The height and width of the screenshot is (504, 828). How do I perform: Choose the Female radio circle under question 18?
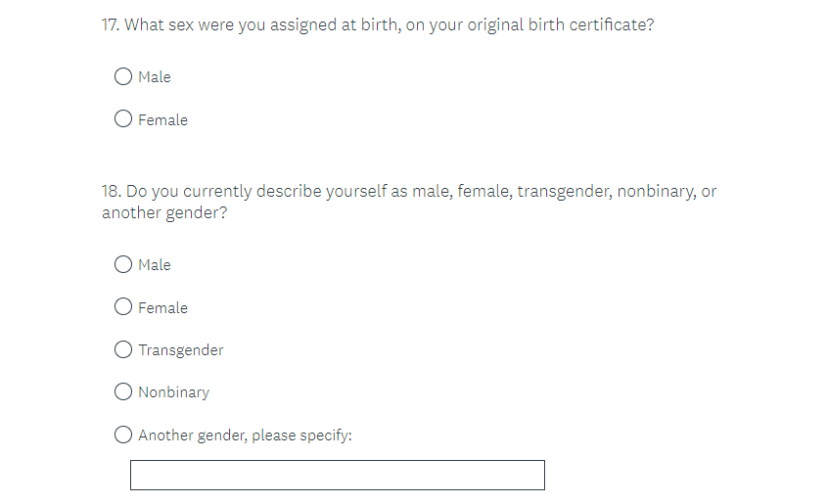pyautogui.click(x=123, y=307)
